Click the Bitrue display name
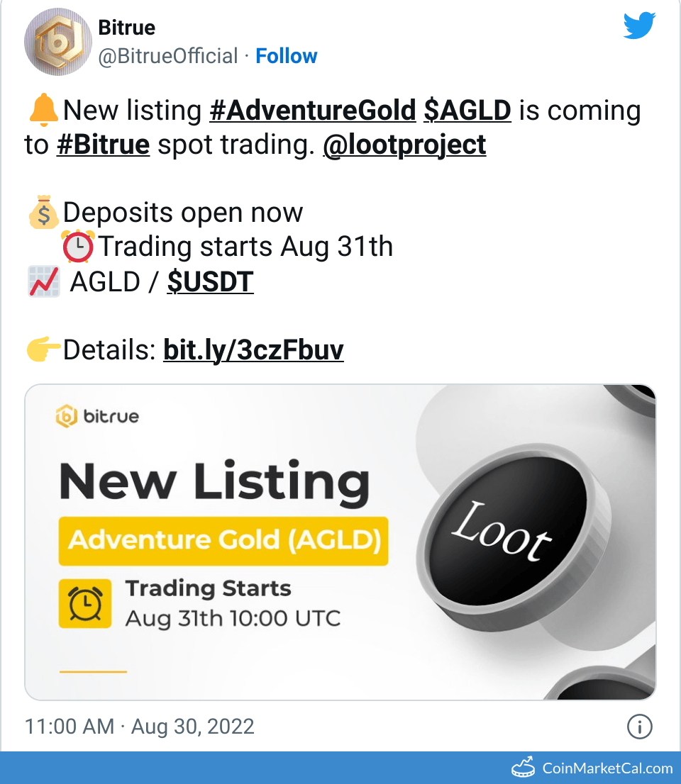This screenshot has height=784, width=681. pyautogui.click(x=126, y=28)
